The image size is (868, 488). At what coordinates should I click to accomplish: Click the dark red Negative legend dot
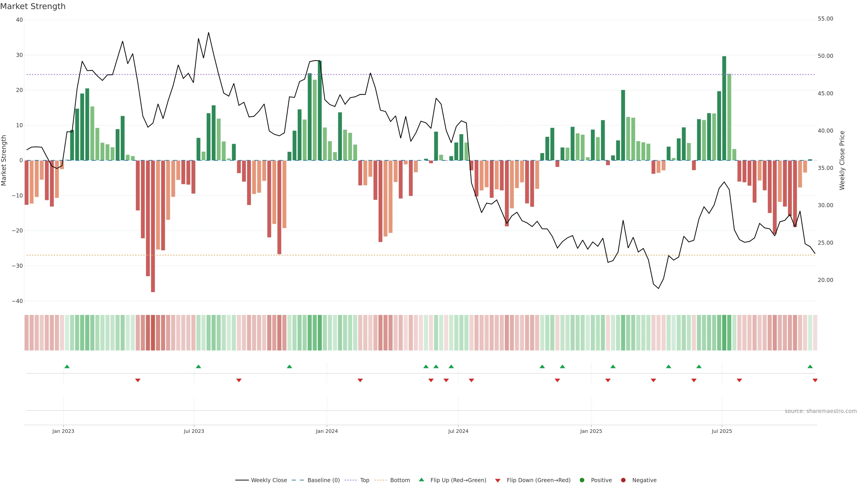623,480
